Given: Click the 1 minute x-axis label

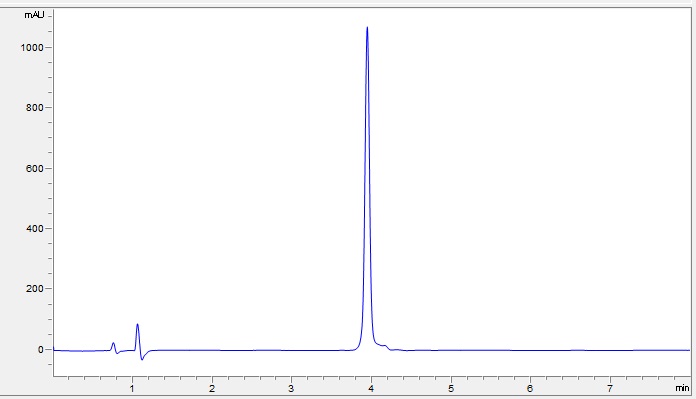Looking at the screenshot, I should (132, 388).
